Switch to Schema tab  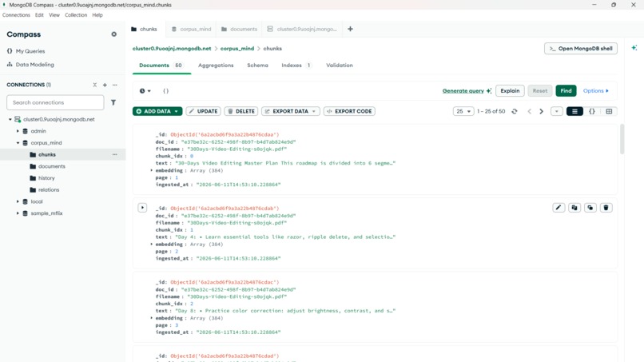point(257,66)
